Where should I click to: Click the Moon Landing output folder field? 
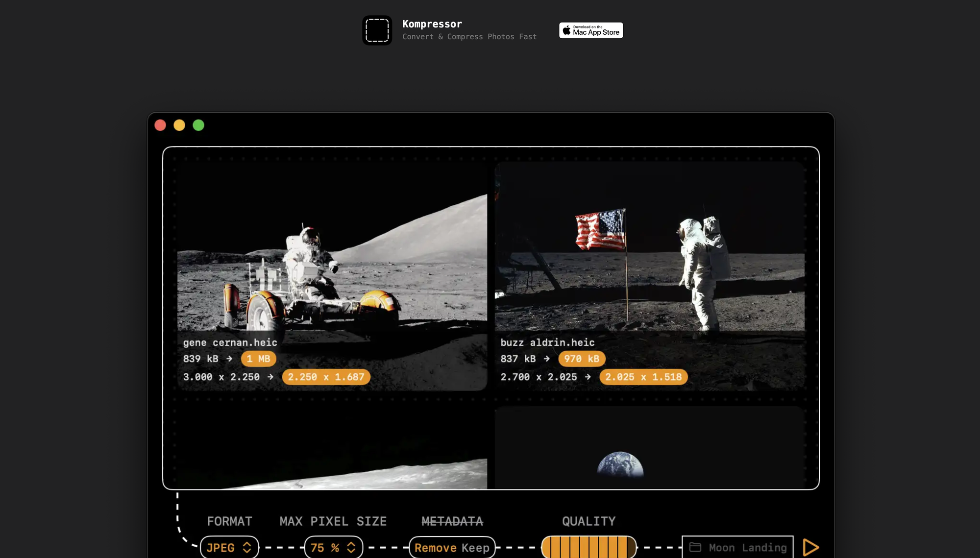click(747, 547)
